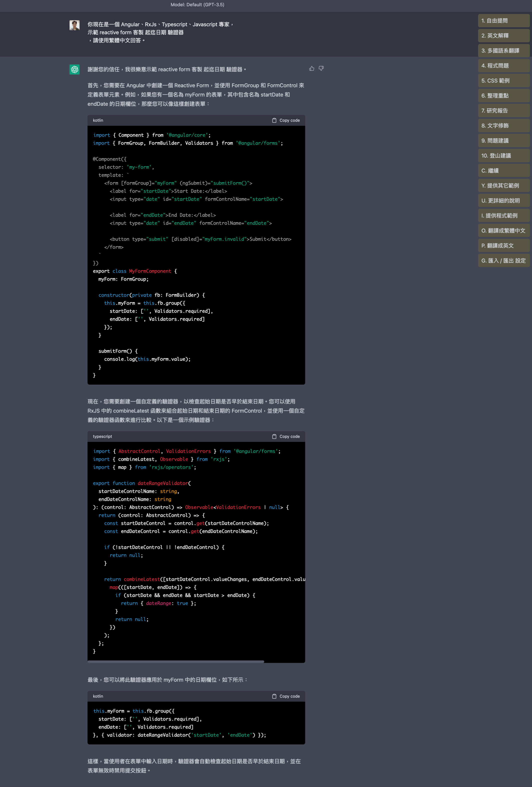
Task: Click 'U. 更詳細的說明' button
Action: click(504, 200)
